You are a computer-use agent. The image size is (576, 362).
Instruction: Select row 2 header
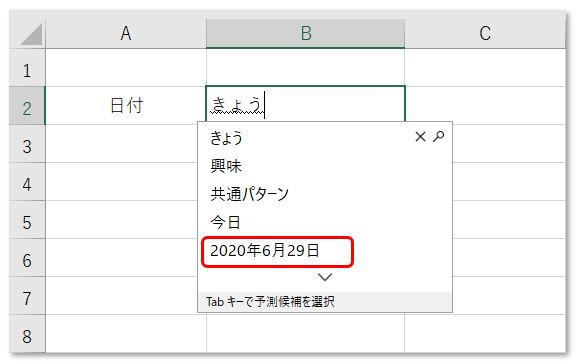[27, 106]
